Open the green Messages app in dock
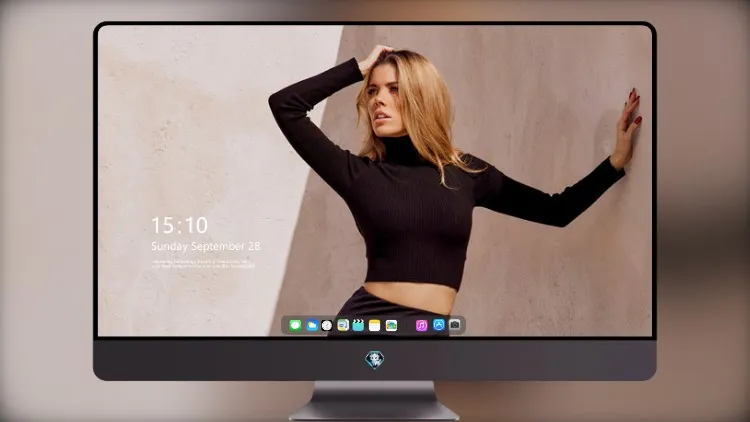750x422 pixels. click(x=295, y=325)
